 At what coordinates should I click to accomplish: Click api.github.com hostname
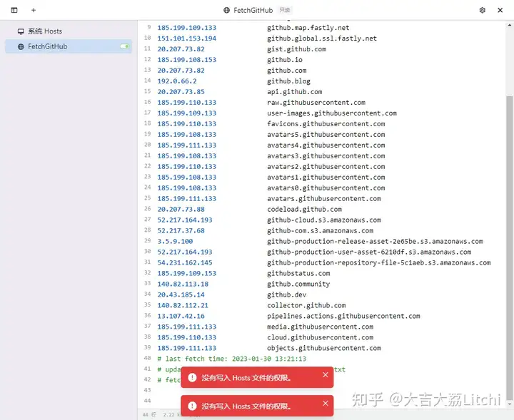coord(294,92)
